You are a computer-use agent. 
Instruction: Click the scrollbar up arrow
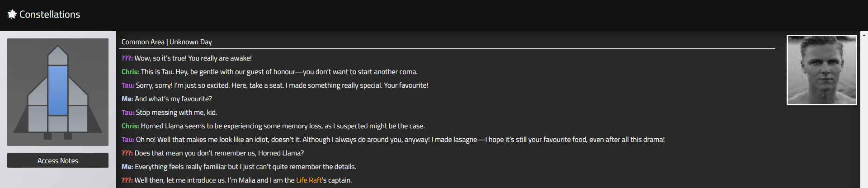click(x=864, y=35)
